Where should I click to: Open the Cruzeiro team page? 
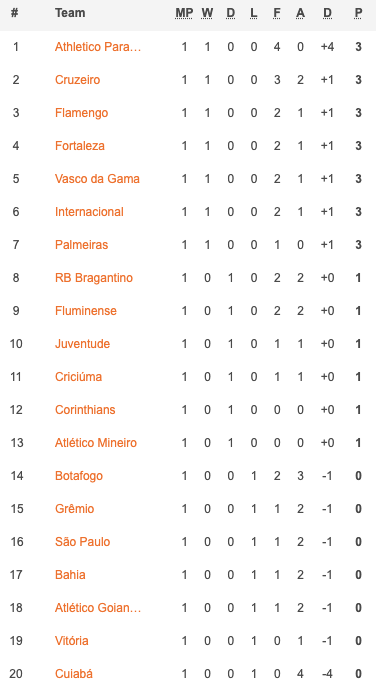[77, 80]
